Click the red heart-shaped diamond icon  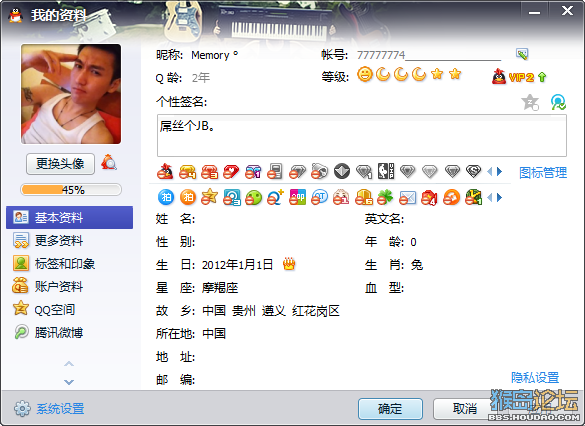(x=231, y=172)
